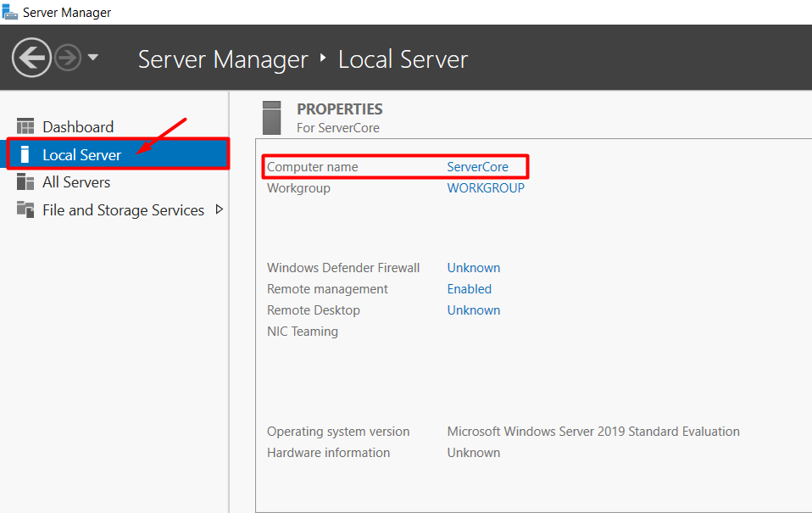Image resolution: width=812 pixels, height=513 pixels.
Task: Click the server icon beside PROPERTIES
Action: tap(272, 118)
